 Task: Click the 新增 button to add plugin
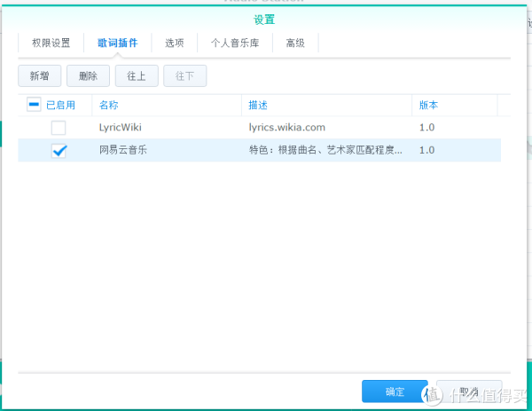[40, 76]
